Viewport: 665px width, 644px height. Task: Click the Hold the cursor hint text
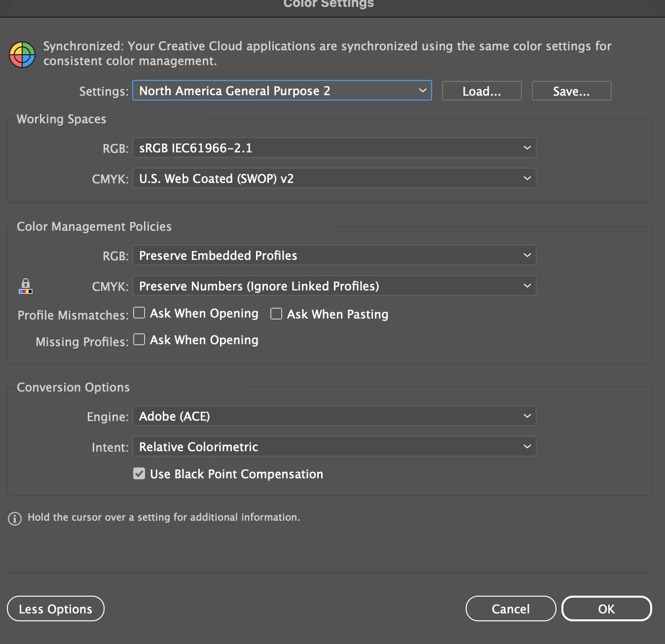click(x=164, y=517)
